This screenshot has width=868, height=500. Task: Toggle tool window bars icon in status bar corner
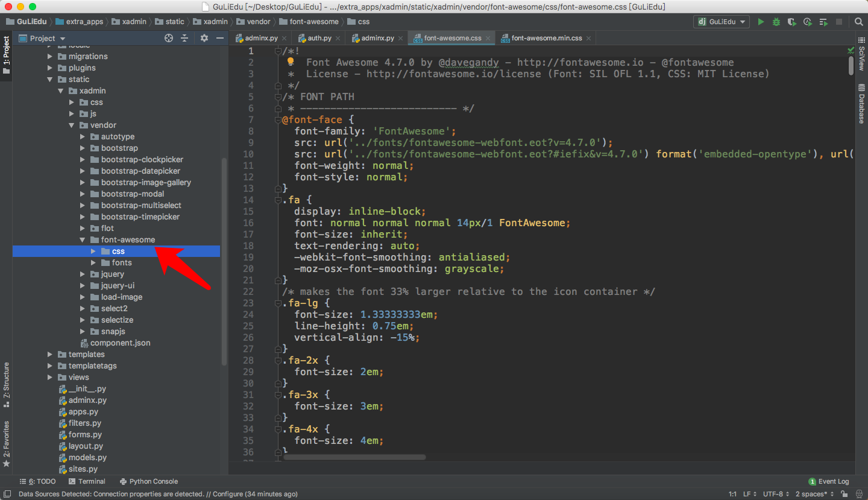(7, 494)
